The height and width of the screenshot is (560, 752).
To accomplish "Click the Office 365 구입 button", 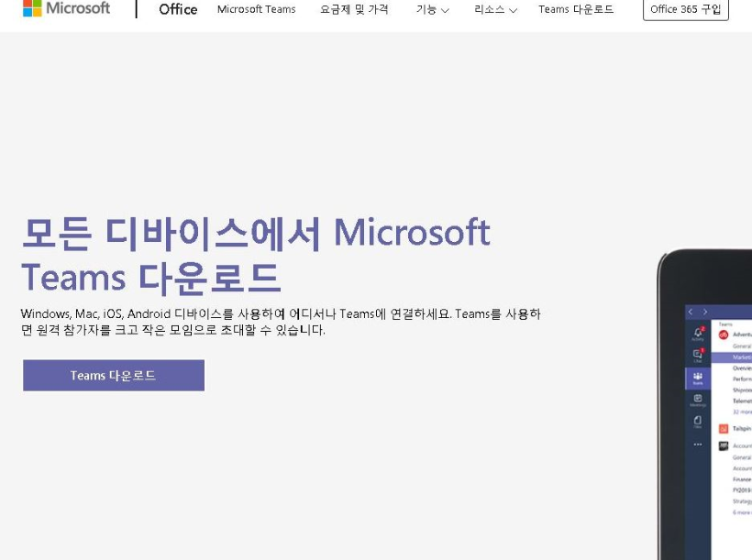I will (685, 9).
